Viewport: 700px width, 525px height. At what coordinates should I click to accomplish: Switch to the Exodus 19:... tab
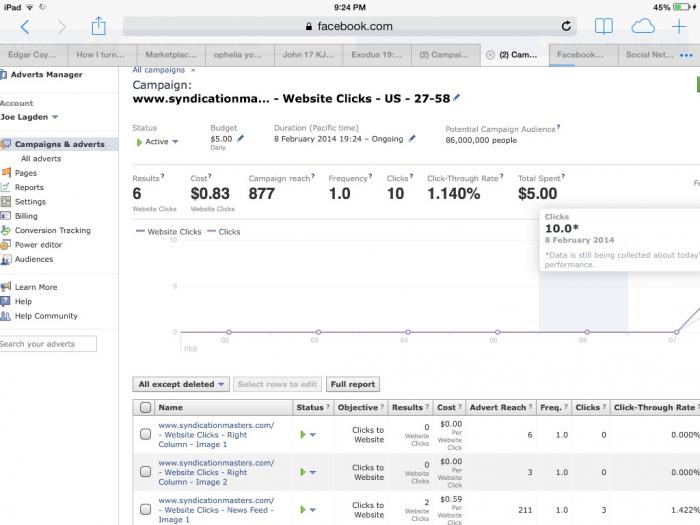pos(377,55)
